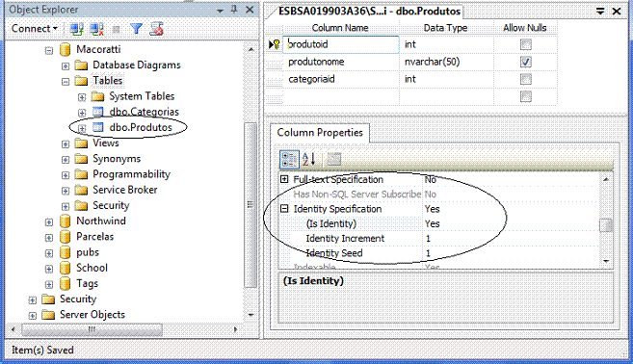Click the Identity Seed value 1
Viewport: 633px width, 364px height.
(510, 253)
